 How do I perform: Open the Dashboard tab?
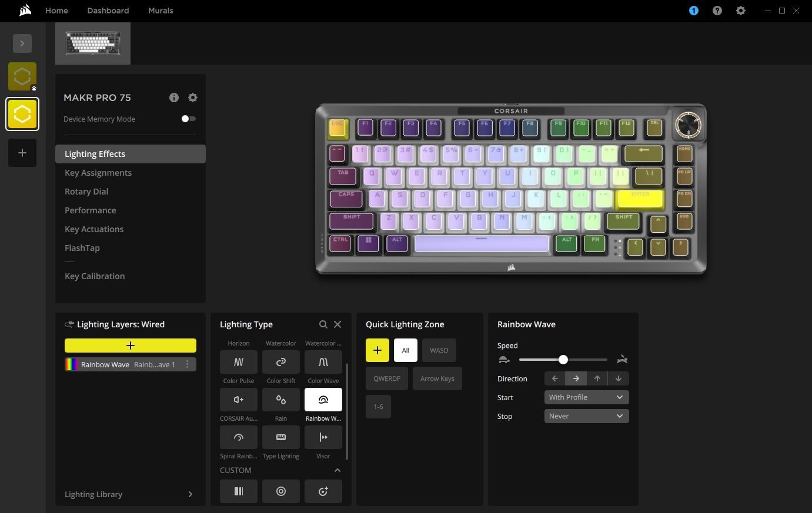pos(108,11)
